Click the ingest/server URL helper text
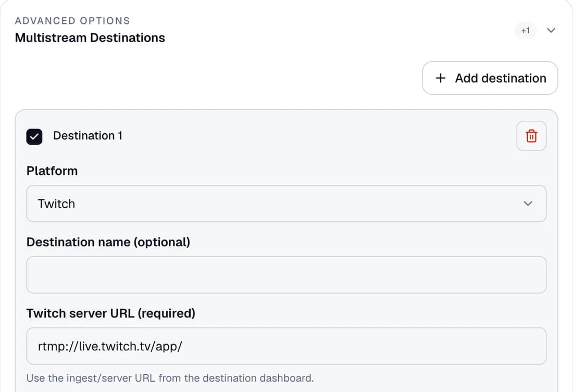This screenshot has width=573, height=392. point(170,378)
